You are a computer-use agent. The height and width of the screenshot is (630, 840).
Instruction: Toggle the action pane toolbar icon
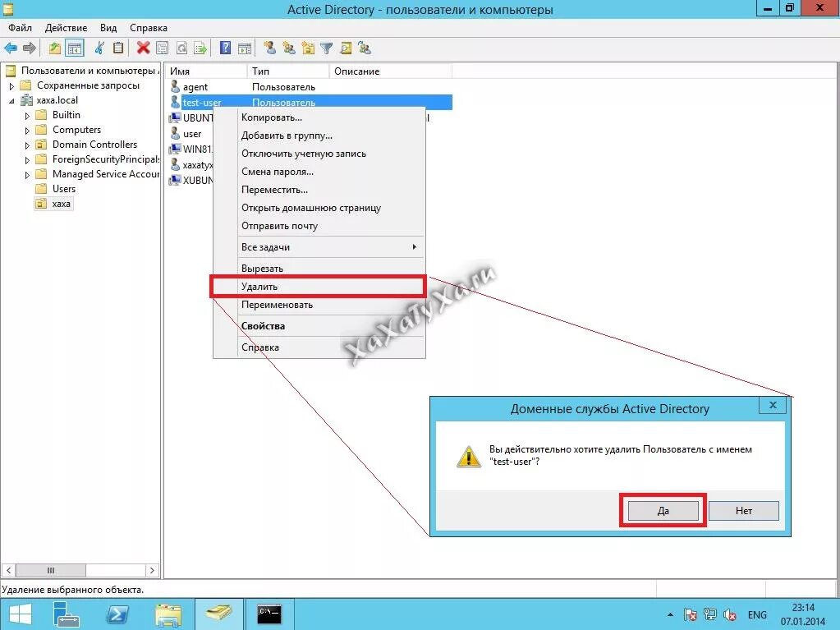point(245,48)
